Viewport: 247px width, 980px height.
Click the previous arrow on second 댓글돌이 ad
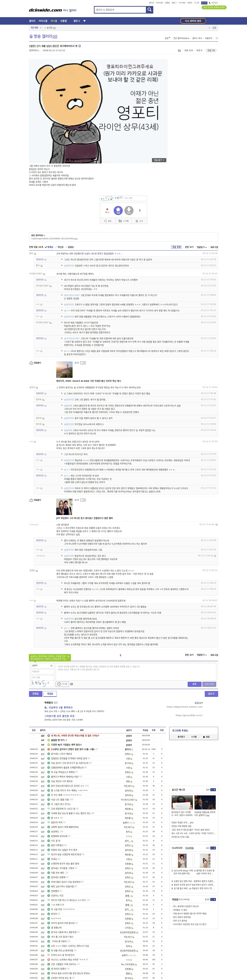[81, 500]
